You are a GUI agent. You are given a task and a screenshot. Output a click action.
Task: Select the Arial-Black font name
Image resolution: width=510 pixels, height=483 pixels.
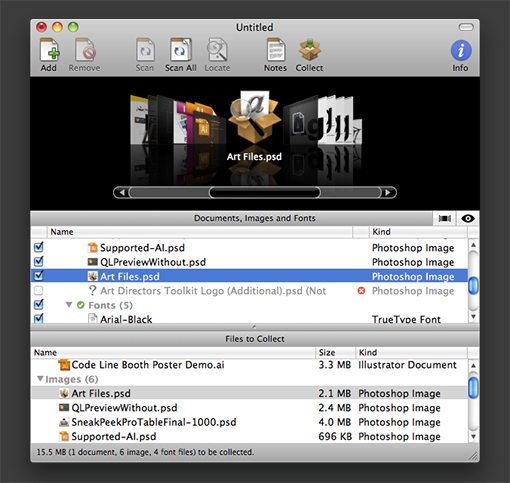(126, 319)
